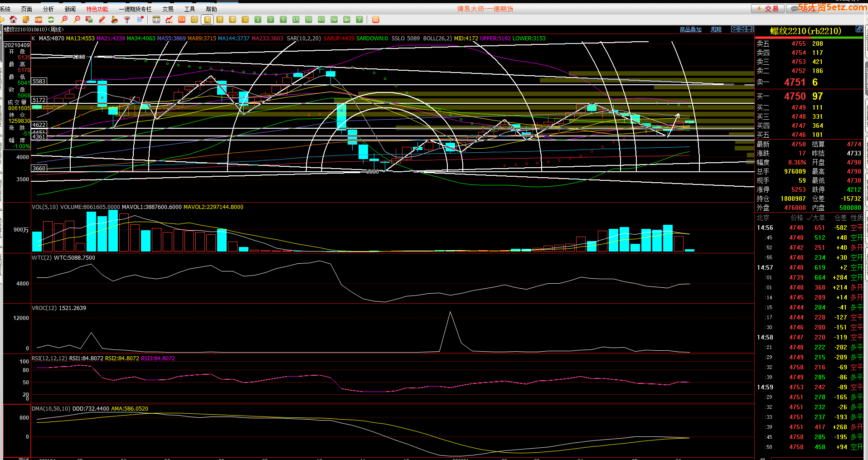
Task: Open the 商品叠加 overlay selector
Action: (x=690, y=29)
